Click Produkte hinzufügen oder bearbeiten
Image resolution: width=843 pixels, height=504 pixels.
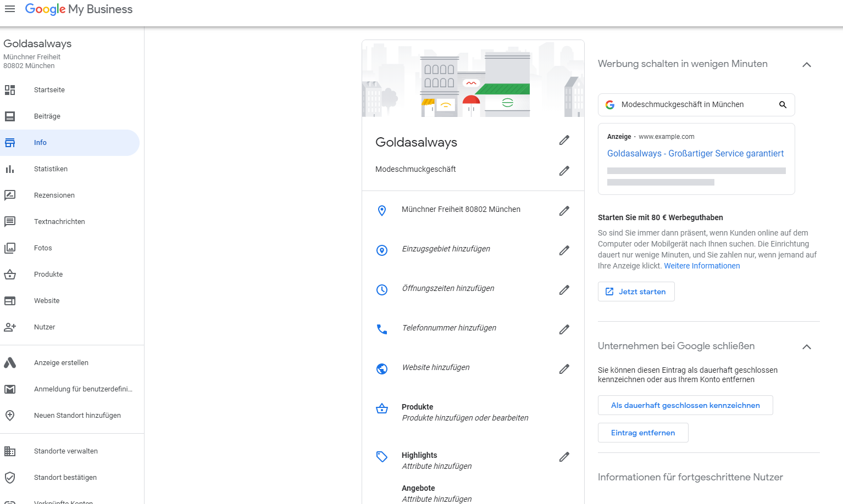(465, 418)
